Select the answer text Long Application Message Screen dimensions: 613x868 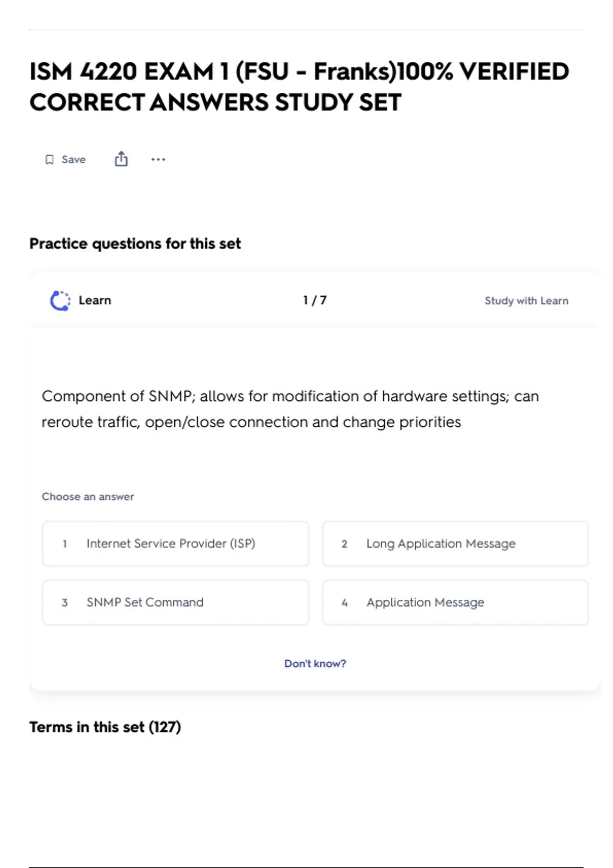click(440, 544)
